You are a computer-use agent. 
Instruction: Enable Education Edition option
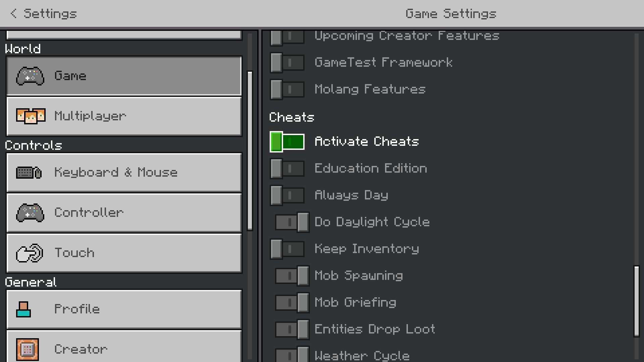coord(286,168)
